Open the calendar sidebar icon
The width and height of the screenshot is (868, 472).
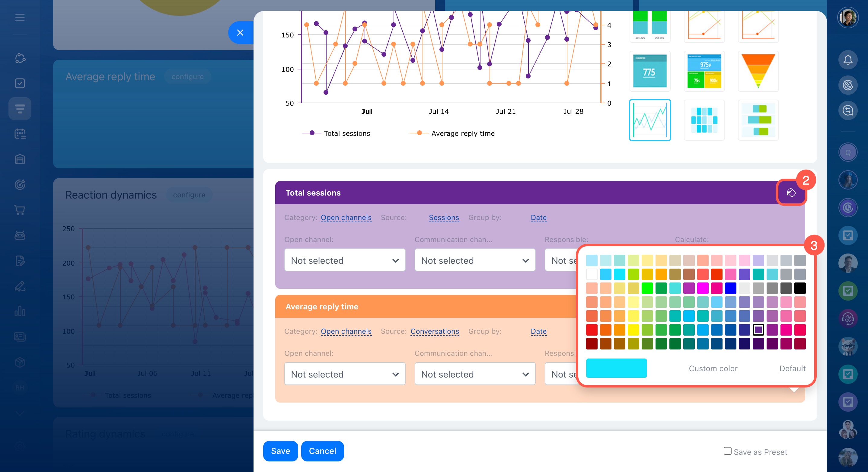pyautogui.click(x=20, y=134)
